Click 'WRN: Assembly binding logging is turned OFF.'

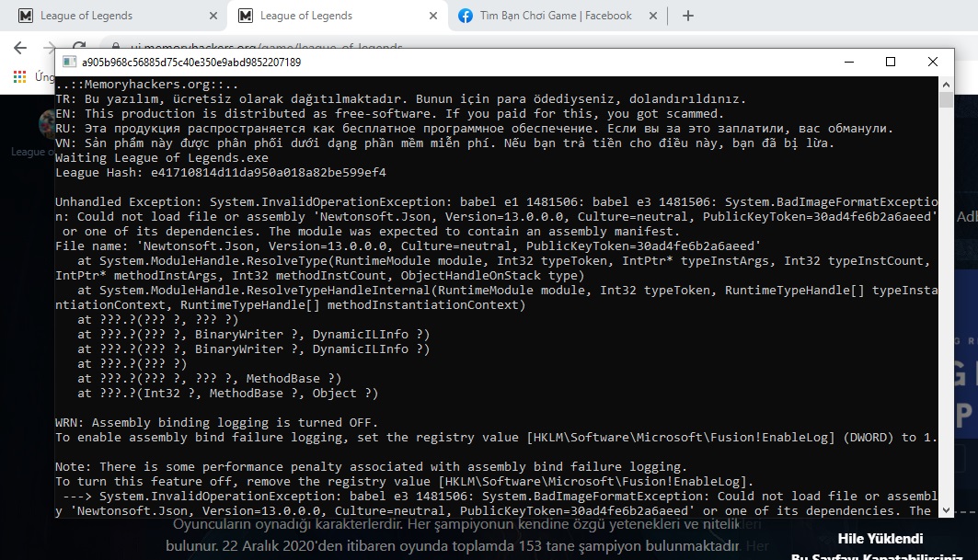click(216, 422)
